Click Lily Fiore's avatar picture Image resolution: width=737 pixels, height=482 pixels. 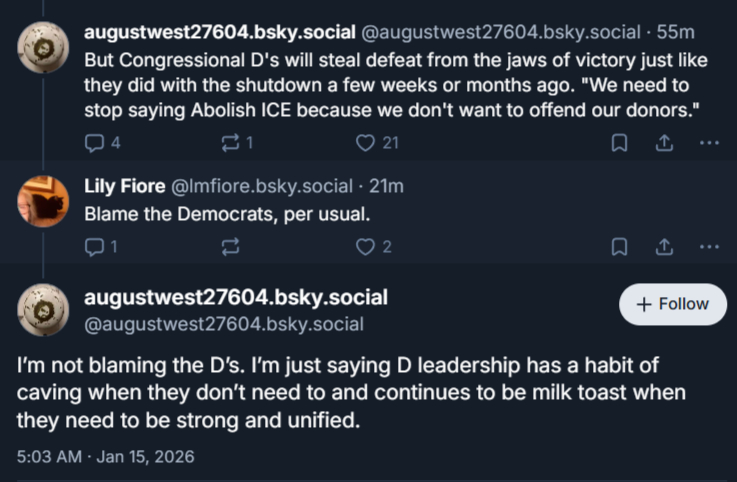point(44,201)
